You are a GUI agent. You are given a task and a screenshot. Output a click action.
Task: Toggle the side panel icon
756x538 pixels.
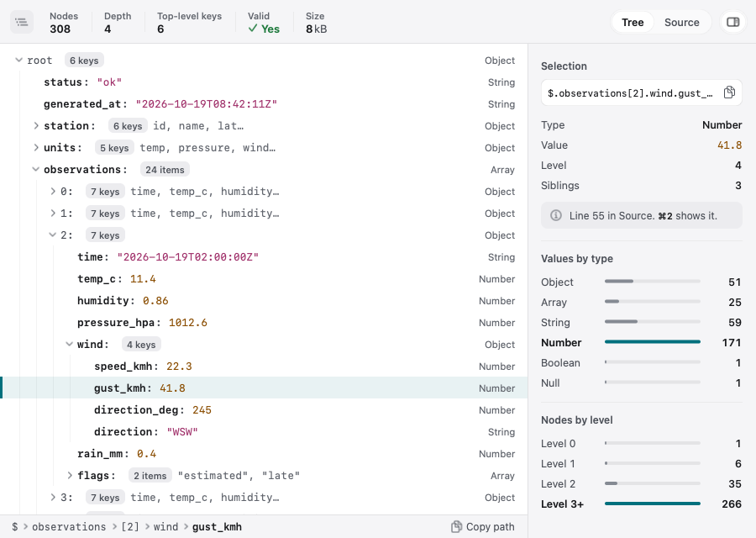[732, 22]
